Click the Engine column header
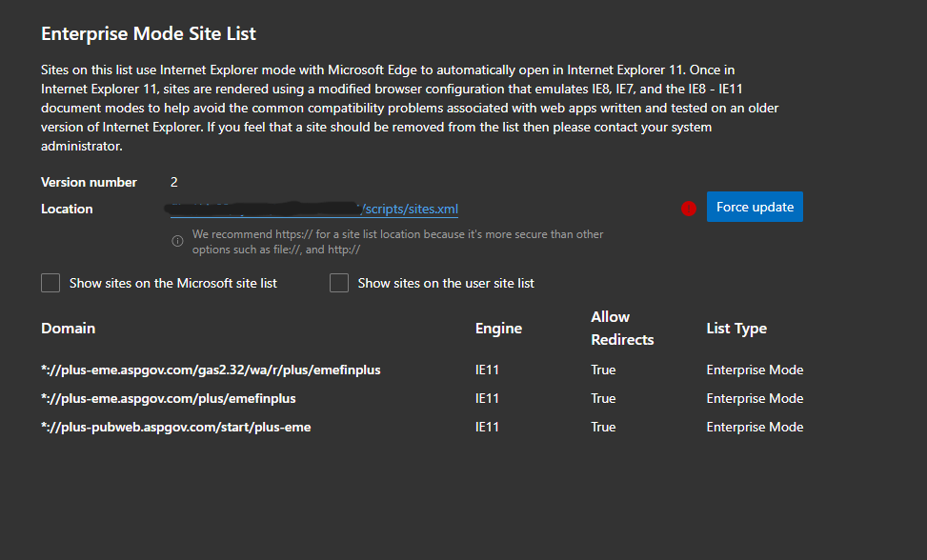This screenshot has height=560, width=927. [498, 329]
